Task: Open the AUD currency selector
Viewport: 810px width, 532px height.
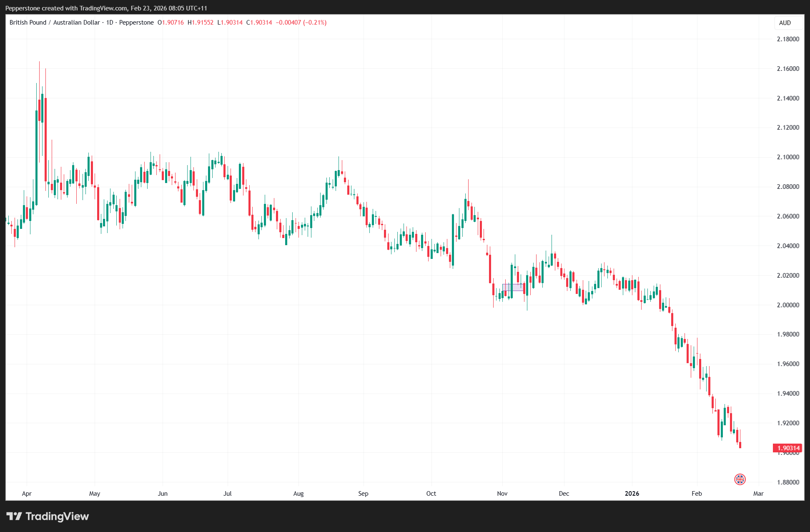Action: tap(785, 23)
